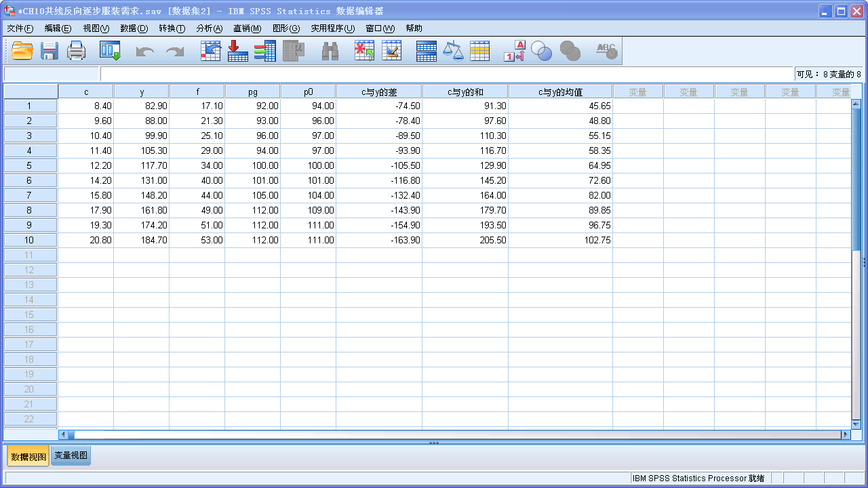Open the 编辑(E) menu

pyautogui.click(x=58, y=28)
